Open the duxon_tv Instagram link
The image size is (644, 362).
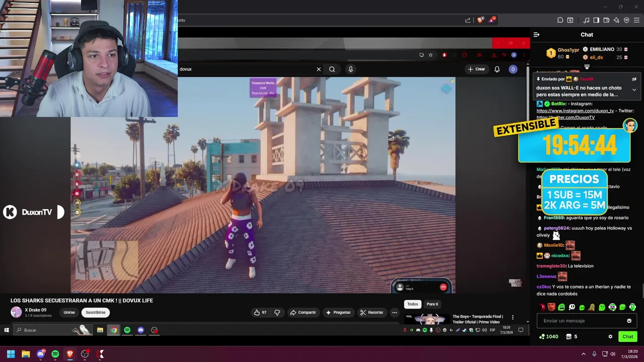(575, 111)
